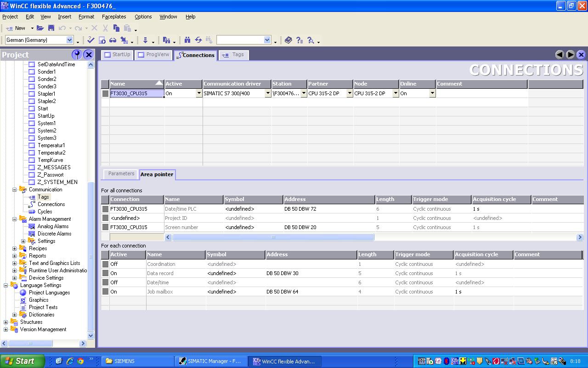The height and width of the screenshot is (368, 588).
Task: Click the Windows Start button
Action: click(22, 361)
